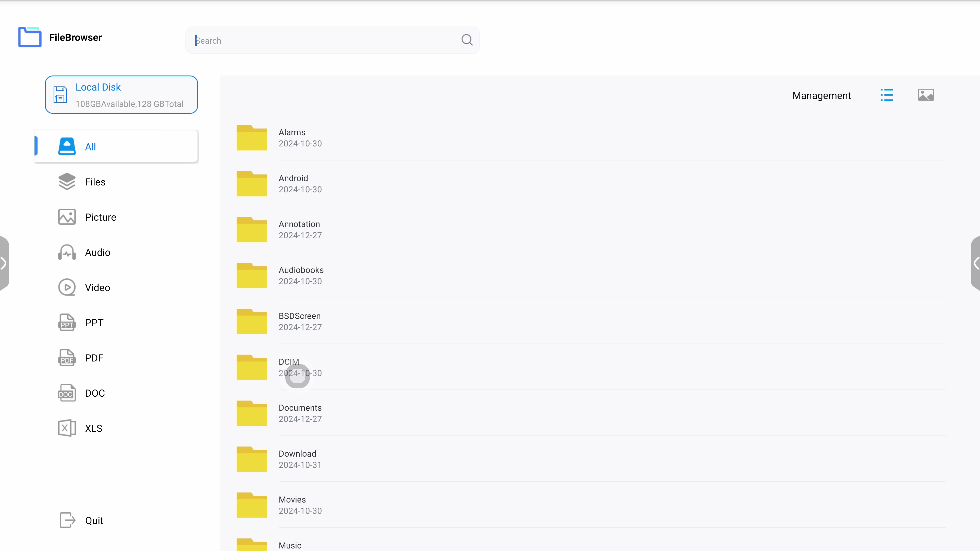This screenshot has width=980, height=551.
Task: Open the Files category icon
Action: tap(67, 182)
